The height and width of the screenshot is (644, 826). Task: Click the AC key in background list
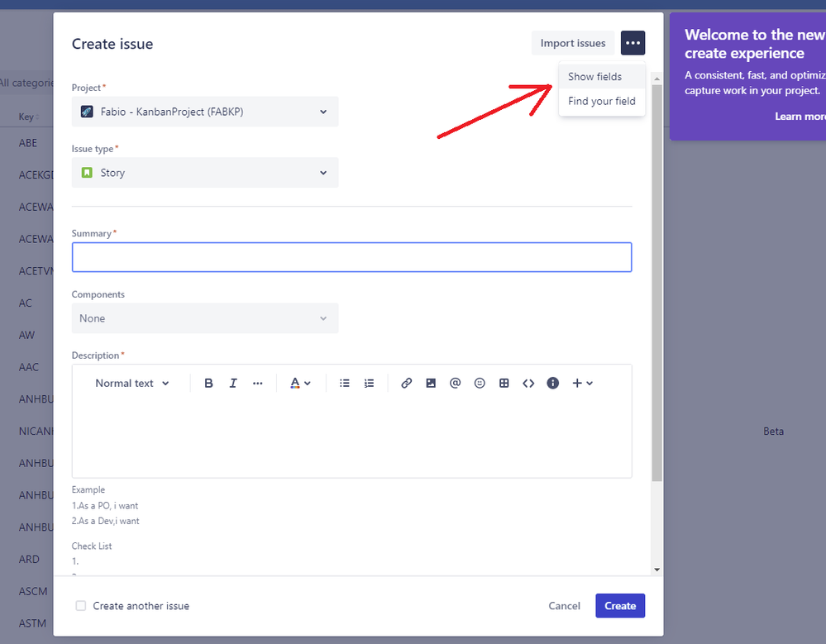click(26, 303)
